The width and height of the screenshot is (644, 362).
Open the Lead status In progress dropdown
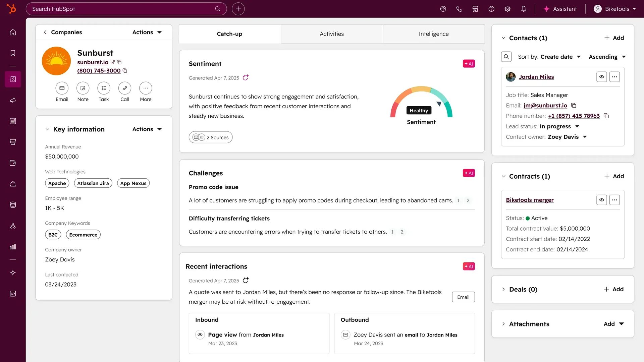coord(559,126)
